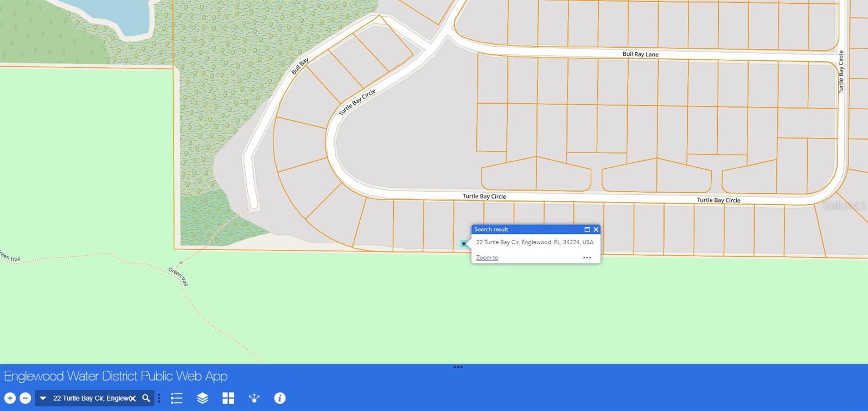Click the Zoom to link
This screenshot has height=411, width=868.
click(x=487, y=257)
